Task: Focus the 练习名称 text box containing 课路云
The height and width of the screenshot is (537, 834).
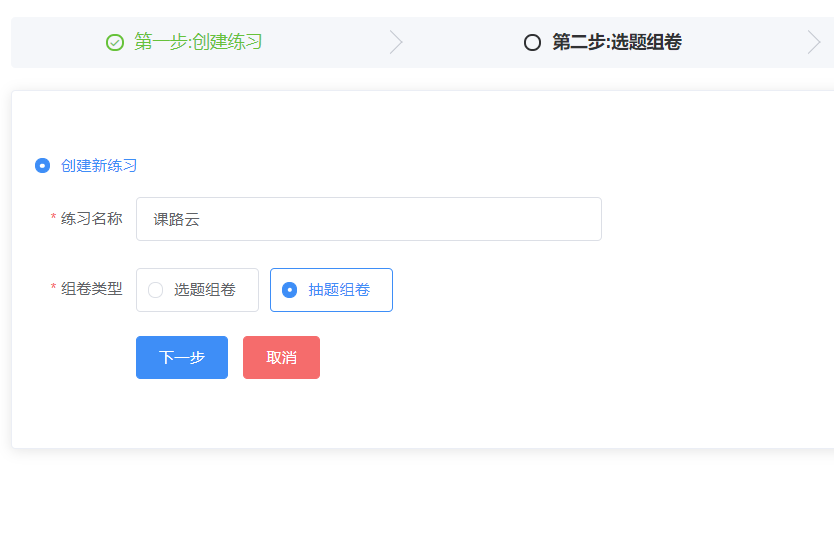Action: click(x=369, y=219)
